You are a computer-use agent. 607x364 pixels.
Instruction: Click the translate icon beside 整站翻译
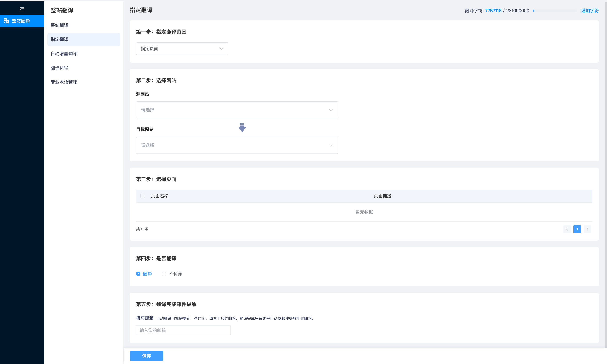[6, 21]
